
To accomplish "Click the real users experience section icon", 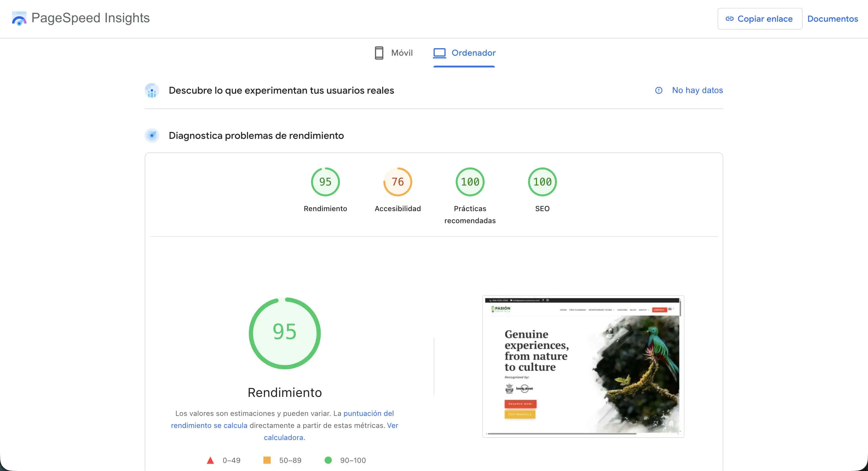I will [152, 90].
